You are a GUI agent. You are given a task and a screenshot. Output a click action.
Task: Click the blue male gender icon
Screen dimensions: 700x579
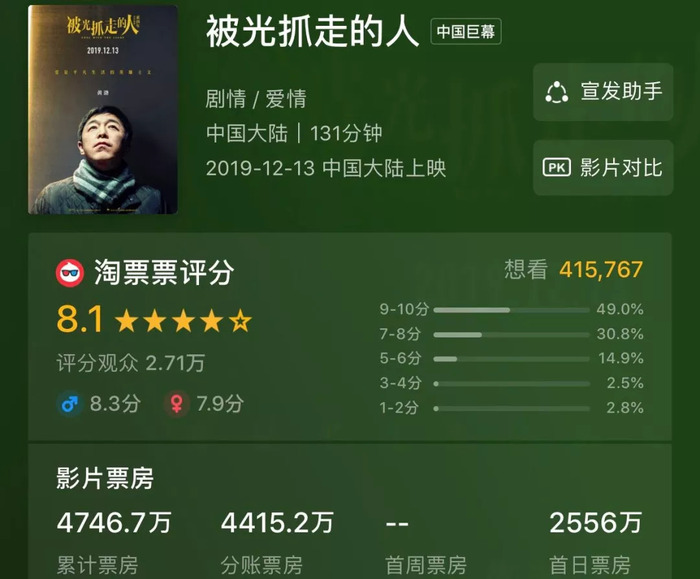[x=70, y=404]
